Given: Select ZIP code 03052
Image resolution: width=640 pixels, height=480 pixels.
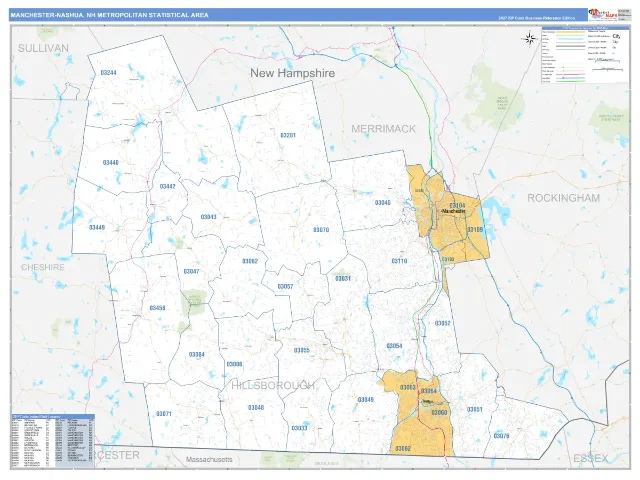Looking at the screenshot, I should coord(443,323).
